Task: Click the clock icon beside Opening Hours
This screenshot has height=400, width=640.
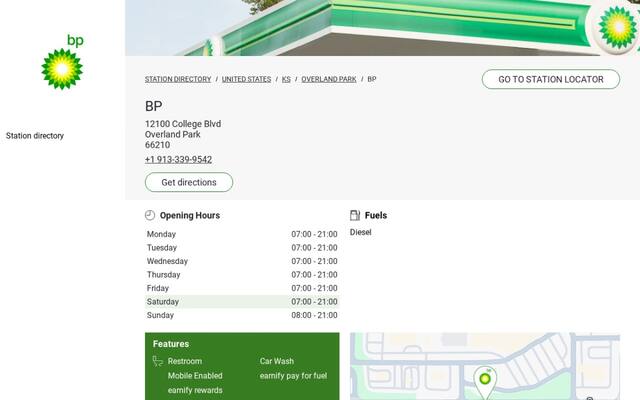Action: [150, 215]
